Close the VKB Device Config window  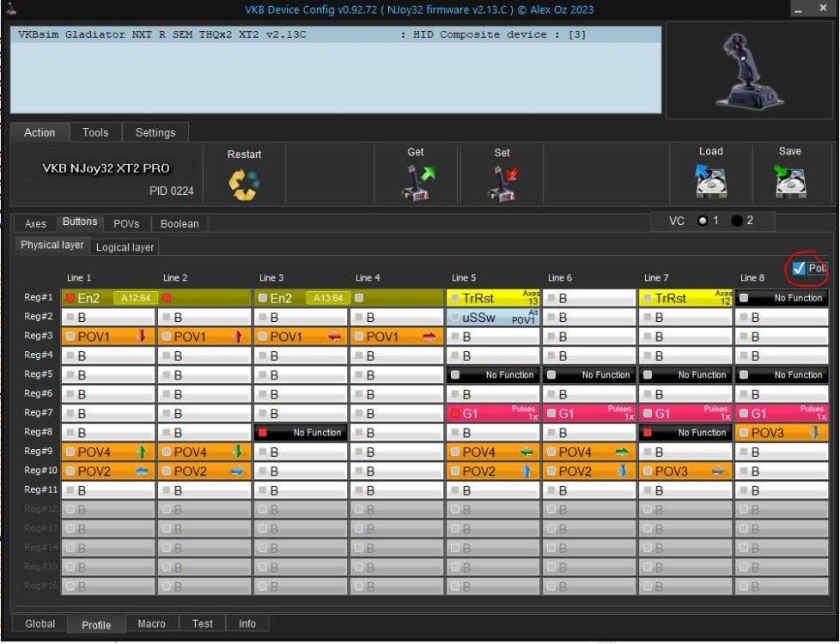pyautogui.click(x=822, y=9)
